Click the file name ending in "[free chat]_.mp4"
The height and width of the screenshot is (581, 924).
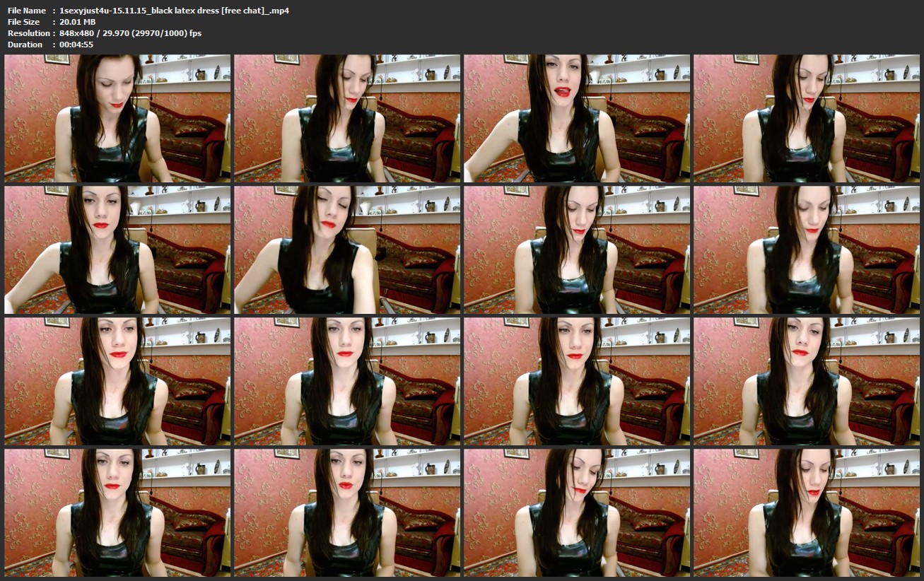pos(175,11)
